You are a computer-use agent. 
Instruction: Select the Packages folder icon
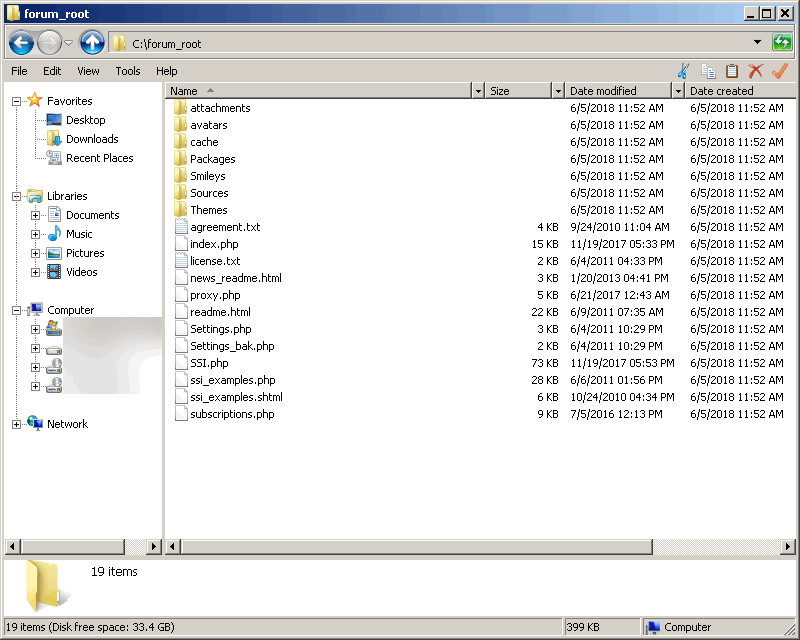coord(180,159)
